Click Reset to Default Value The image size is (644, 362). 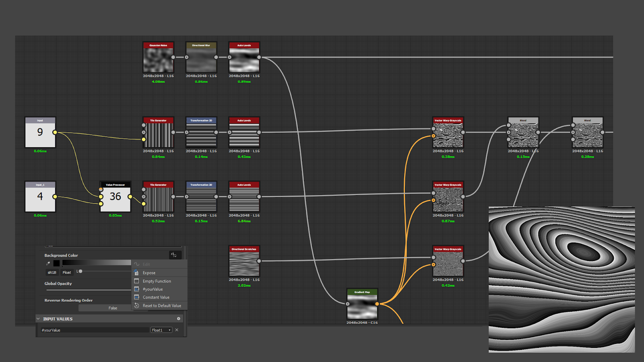pos(162,306)
